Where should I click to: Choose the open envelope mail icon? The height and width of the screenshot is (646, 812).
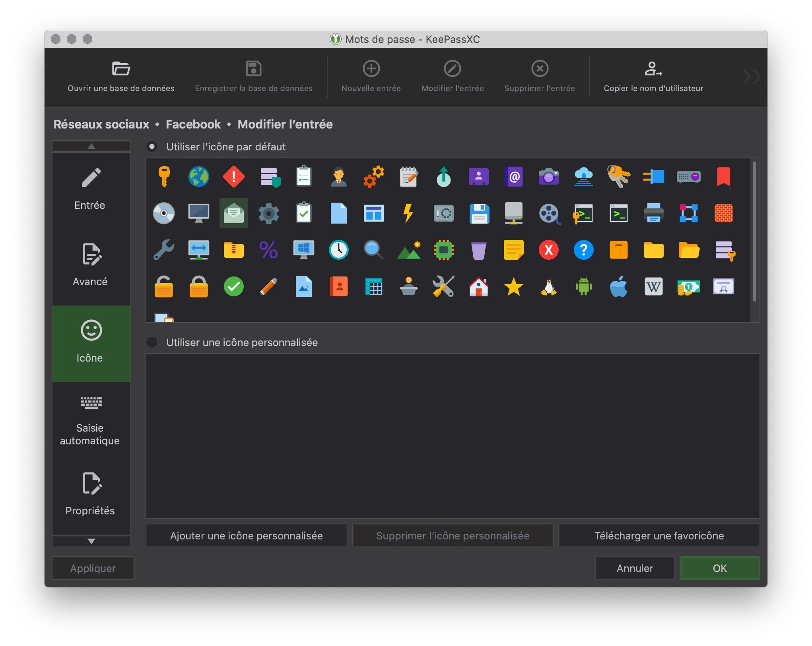point(234,213)
